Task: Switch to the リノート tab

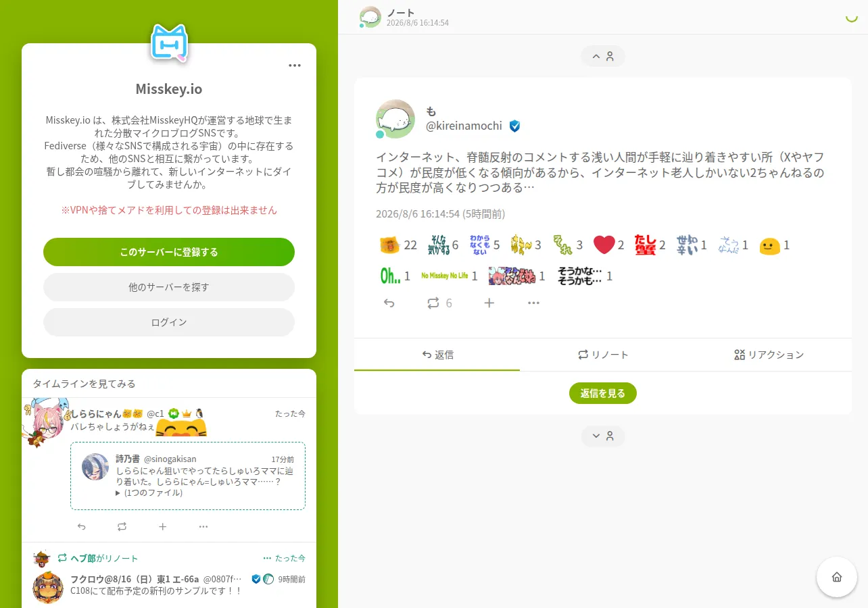Action: 603,355
